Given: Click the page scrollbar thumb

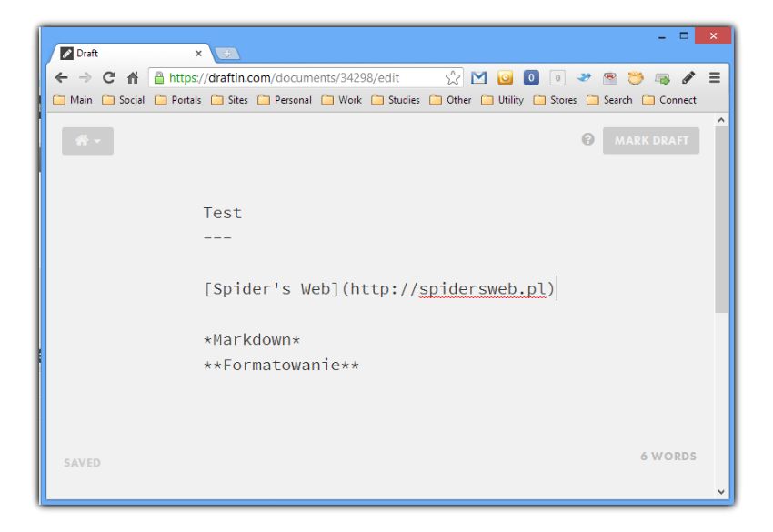Looking at the screenshot, I should pos(721,220).
